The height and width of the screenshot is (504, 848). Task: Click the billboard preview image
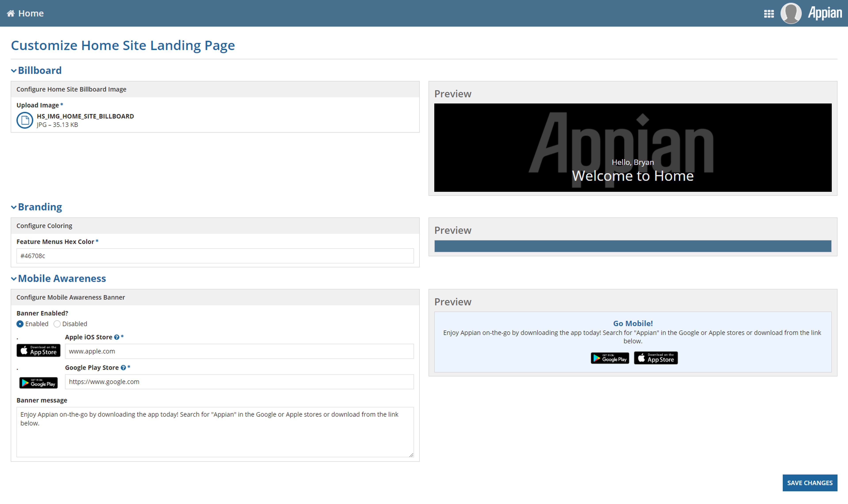point(633,148)
